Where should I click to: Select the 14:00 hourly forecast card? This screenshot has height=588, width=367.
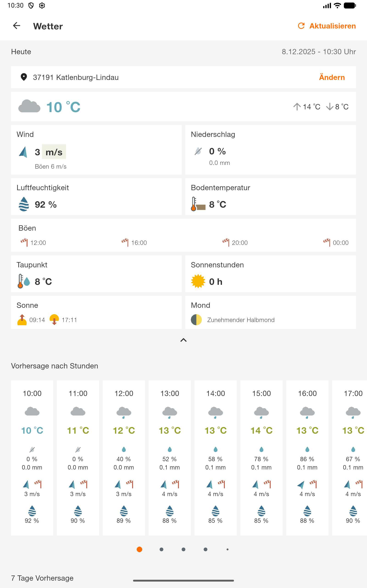[215, 457]
